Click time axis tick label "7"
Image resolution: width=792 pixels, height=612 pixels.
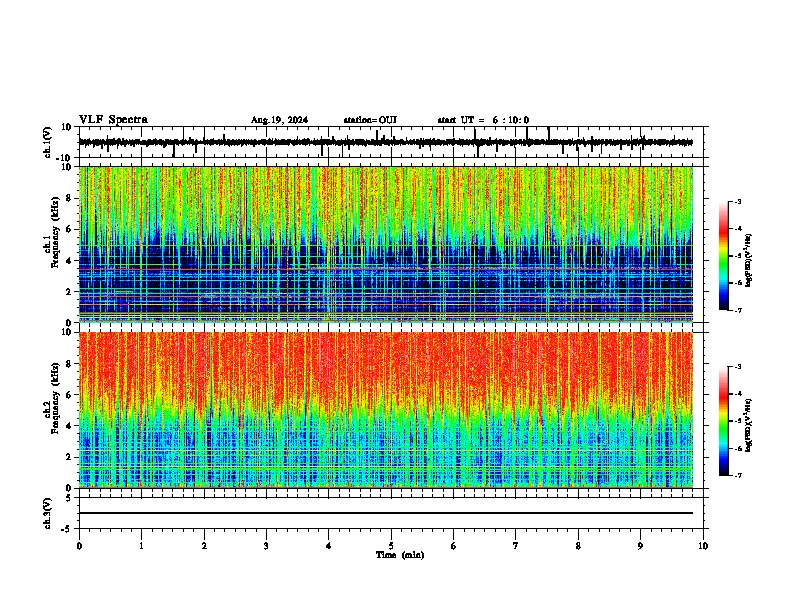click(x=516, y=546)
